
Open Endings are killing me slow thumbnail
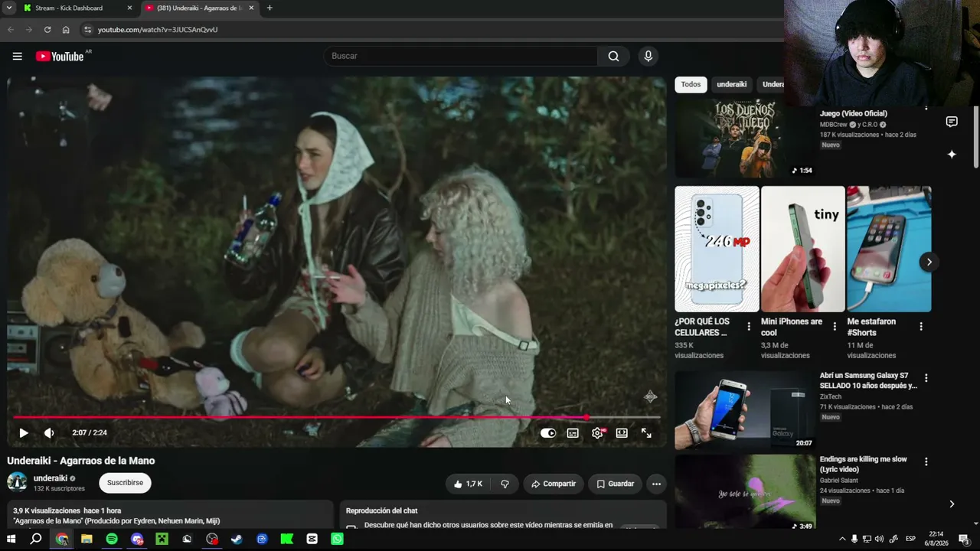pyautogui.click(x=745, y=491)
